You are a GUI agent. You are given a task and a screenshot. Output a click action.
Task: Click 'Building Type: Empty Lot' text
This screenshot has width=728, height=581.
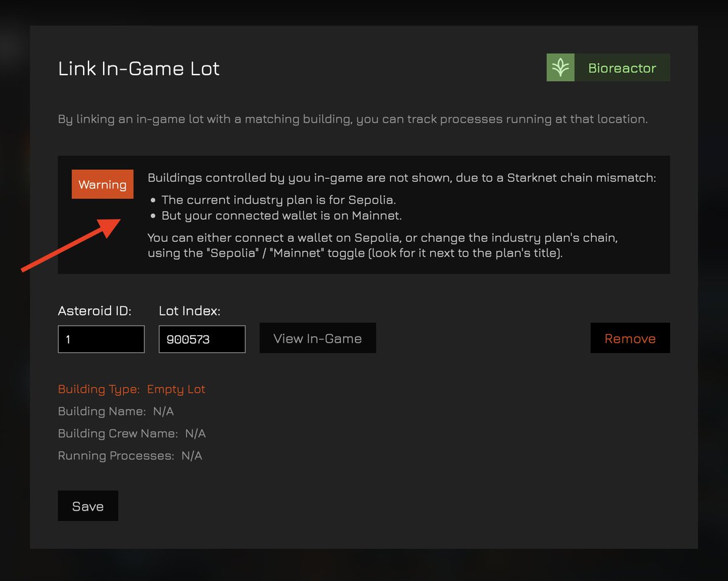coord(132,389)
